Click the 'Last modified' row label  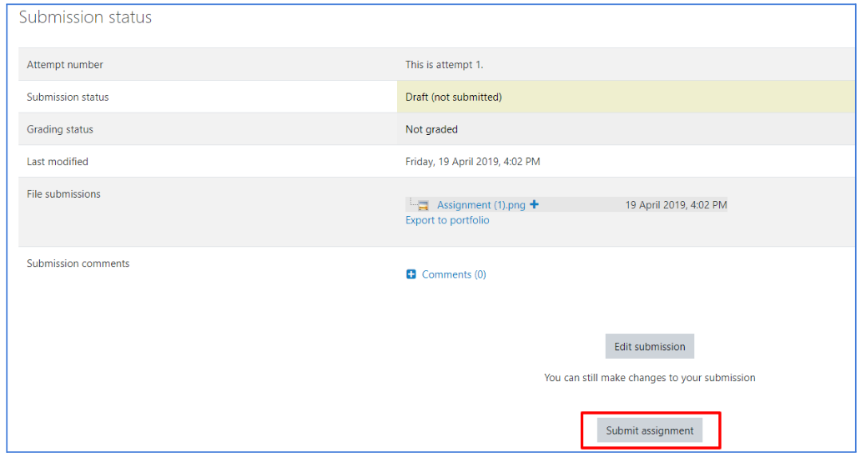pos(57,161)
